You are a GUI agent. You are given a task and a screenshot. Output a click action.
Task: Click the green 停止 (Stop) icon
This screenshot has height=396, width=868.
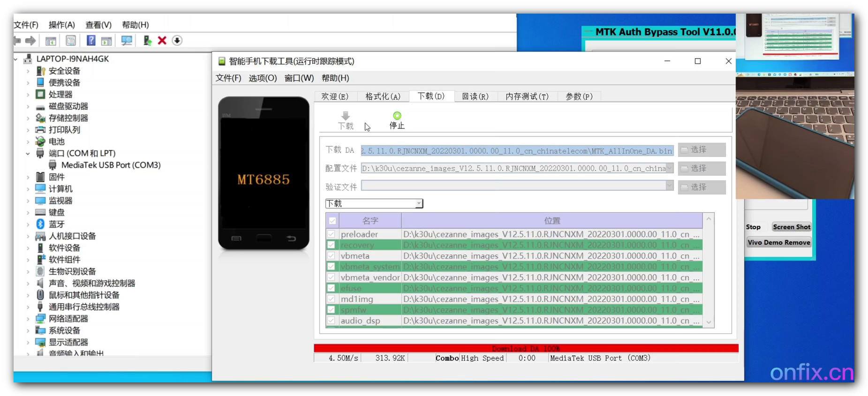[x=397, y=116]
